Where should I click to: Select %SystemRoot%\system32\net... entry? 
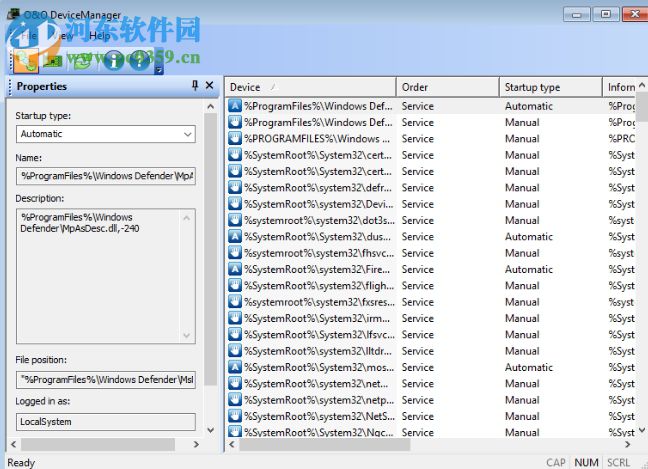[x=316, y=383]
